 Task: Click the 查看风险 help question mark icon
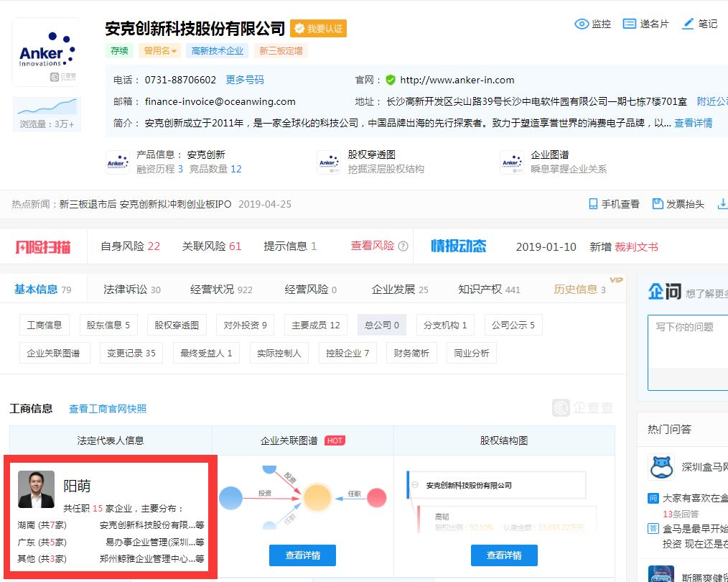click(x=403, y=246)
